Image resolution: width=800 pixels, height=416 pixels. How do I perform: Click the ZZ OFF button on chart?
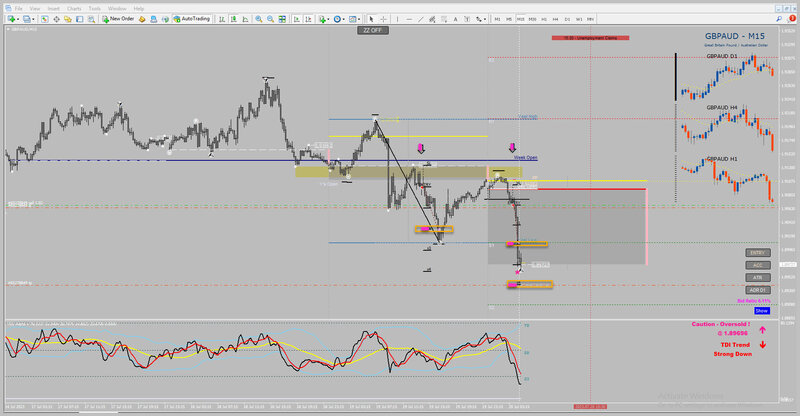click(373, 31)
